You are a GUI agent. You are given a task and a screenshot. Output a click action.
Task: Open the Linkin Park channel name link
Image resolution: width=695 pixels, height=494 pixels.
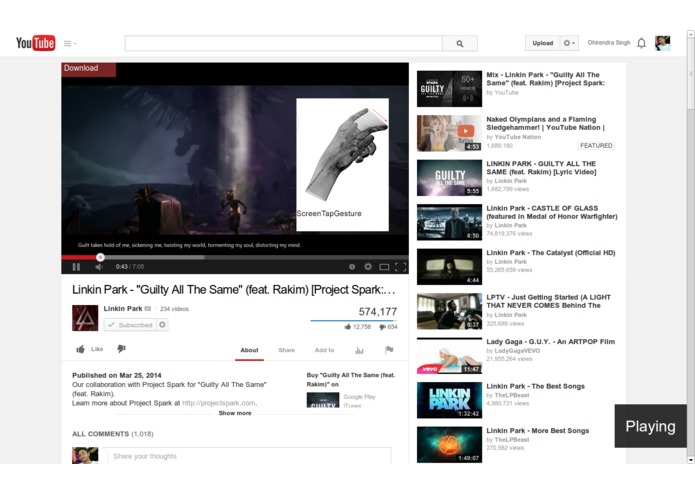tap(123, 308)
